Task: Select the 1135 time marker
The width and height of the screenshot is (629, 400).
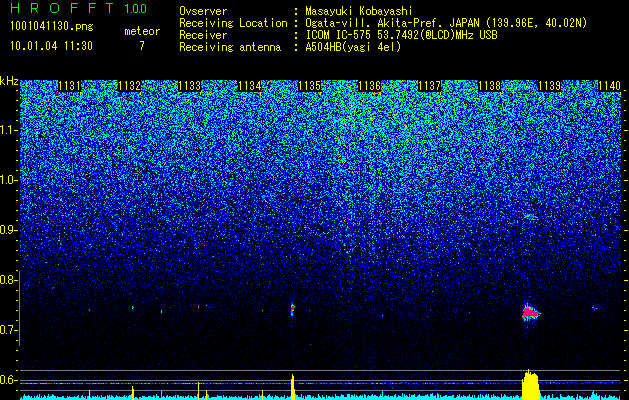Action: [310, 86]
